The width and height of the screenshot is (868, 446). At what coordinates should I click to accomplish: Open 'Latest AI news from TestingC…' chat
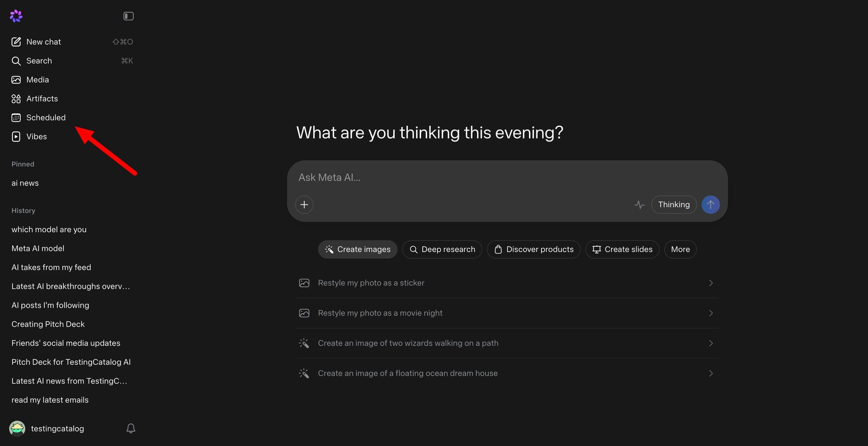click(69, 381)
